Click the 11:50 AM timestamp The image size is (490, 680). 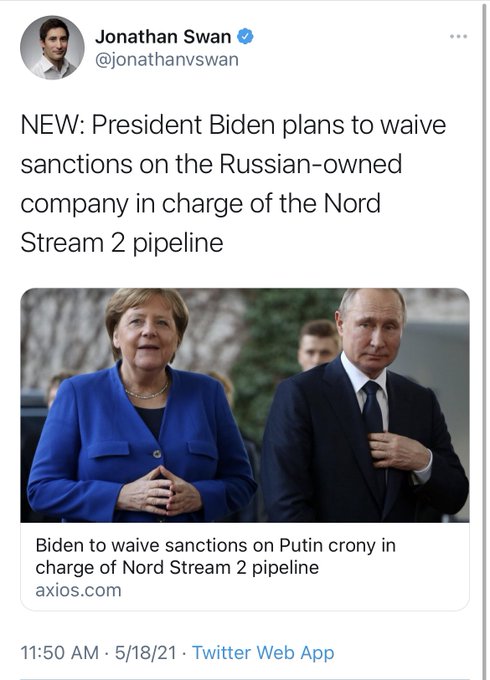pos(59,653)
